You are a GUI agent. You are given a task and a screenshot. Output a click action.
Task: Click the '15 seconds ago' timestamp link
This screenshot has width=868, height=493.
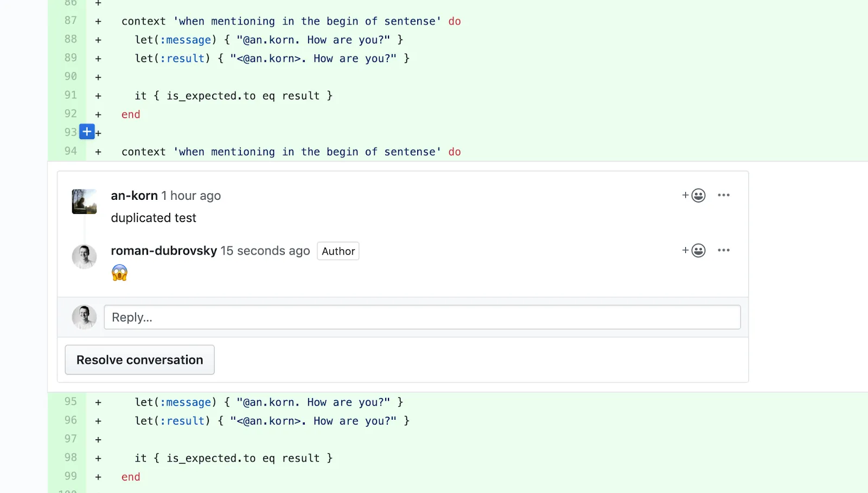(x=265, y=251)
